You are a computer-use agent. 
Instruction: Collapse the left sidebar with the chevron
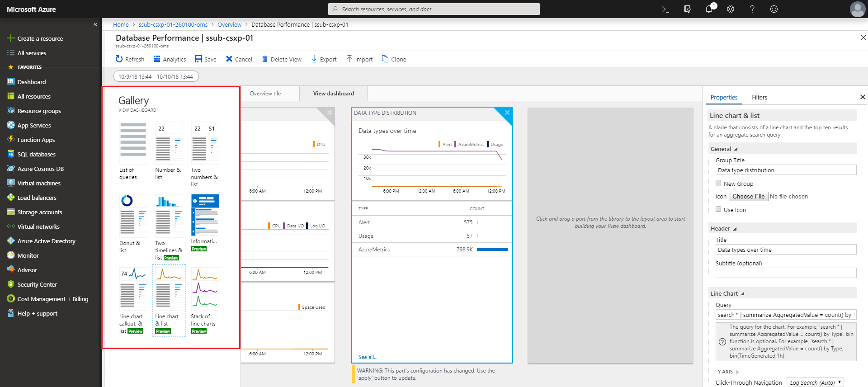click(x=95, y=24)
